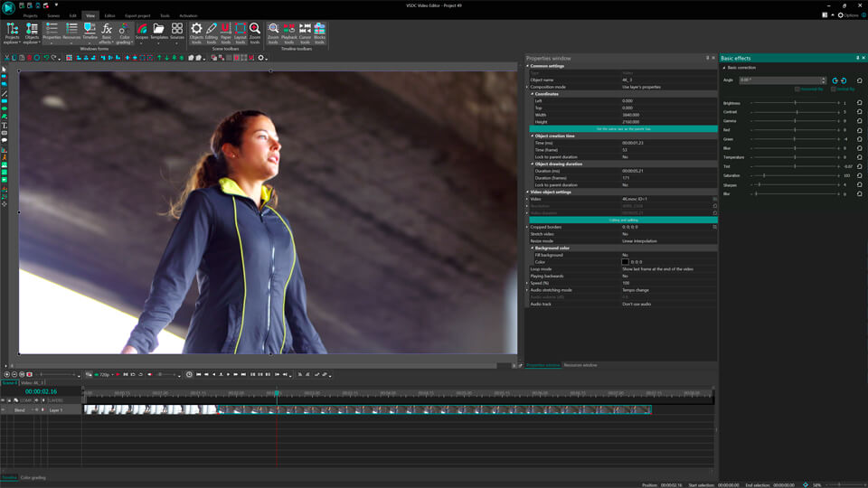Toggle the Timeline window form

[90, 33]
